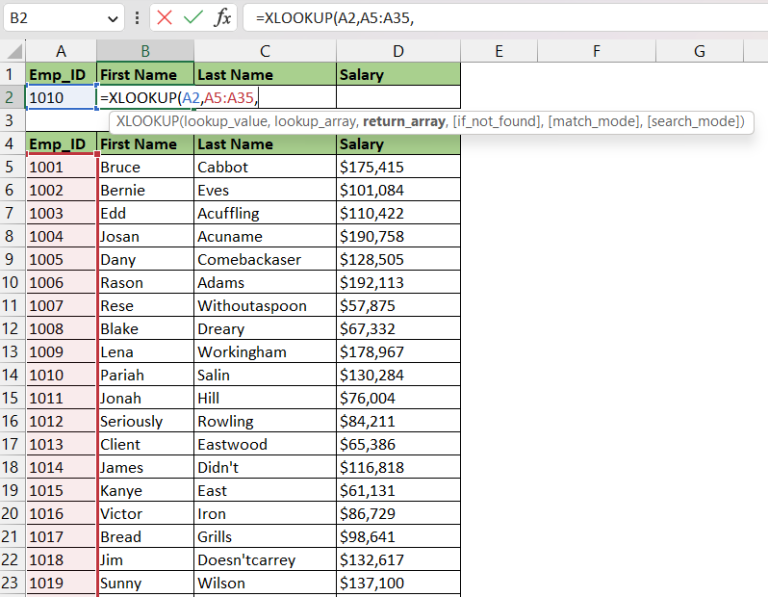The width and height of the screenshot is (768, 597).
Task: Click [if_not_found] argument in tooltip
Action: tap(496, 121)
